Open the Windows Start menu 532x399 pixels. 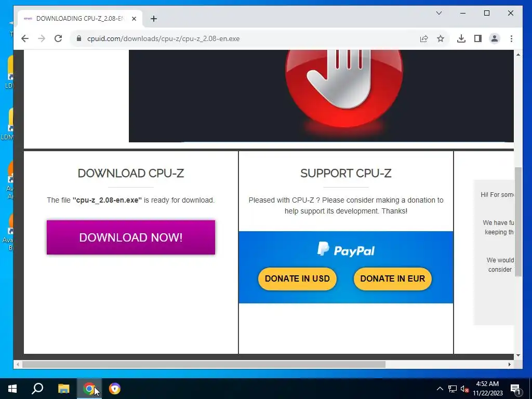click(12, 389)
